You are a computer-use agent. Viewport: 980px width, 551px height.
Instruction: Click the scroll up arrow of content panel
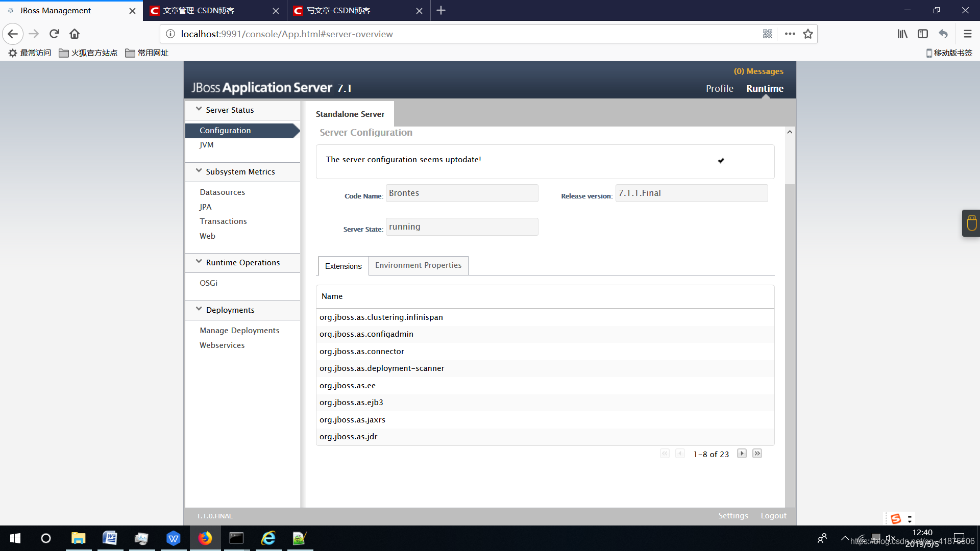[790, 132]
